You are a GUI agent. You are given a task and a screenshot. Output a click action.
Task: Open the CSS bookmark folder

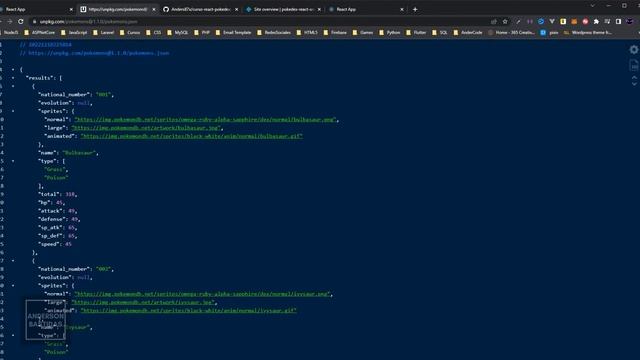click(153, 32)
